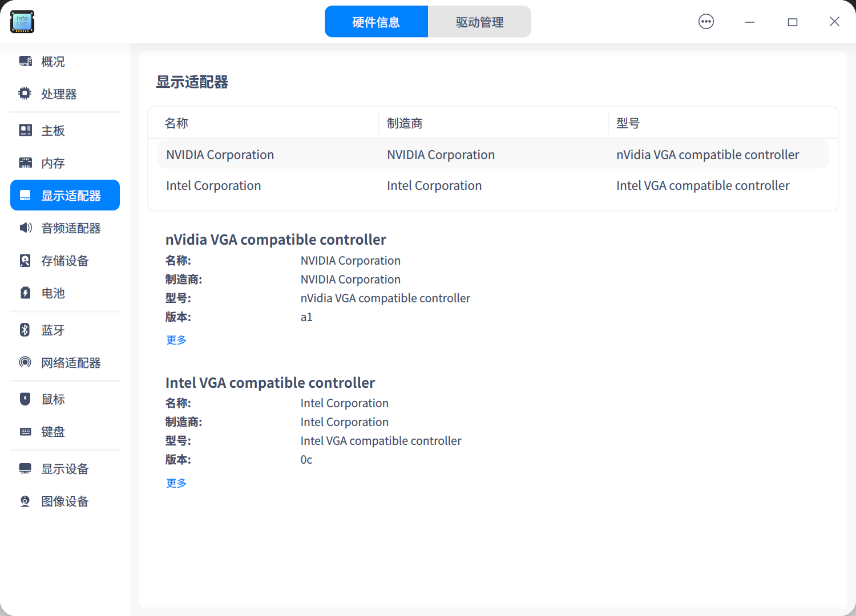Image resolution: width=856 pixels, height=616 pixels.
Task: Select the 处理器 sidebar icon
Action: tap(25, 94)
